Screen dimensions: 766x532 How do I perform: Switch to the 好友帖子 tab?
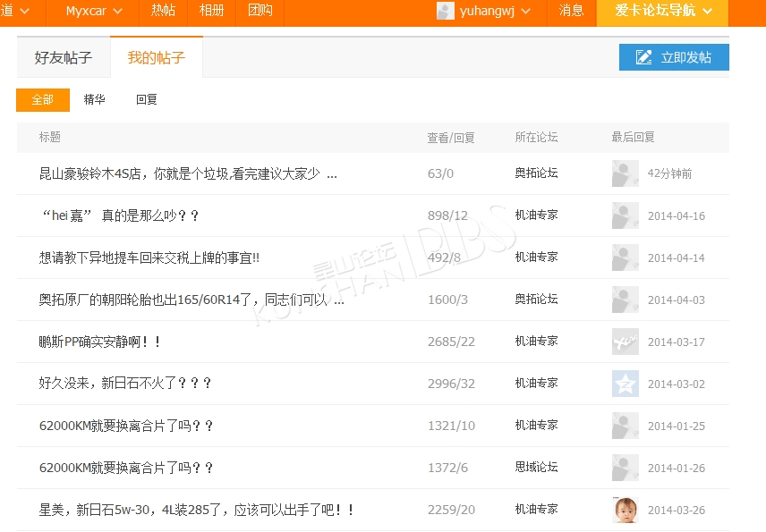[64, 57]
